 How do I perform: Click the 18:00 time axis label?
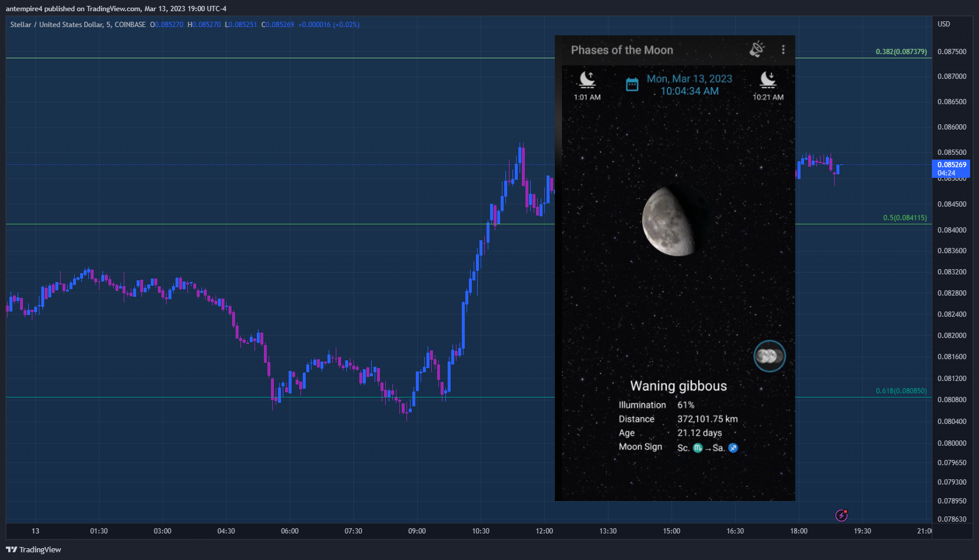point(799,531)
